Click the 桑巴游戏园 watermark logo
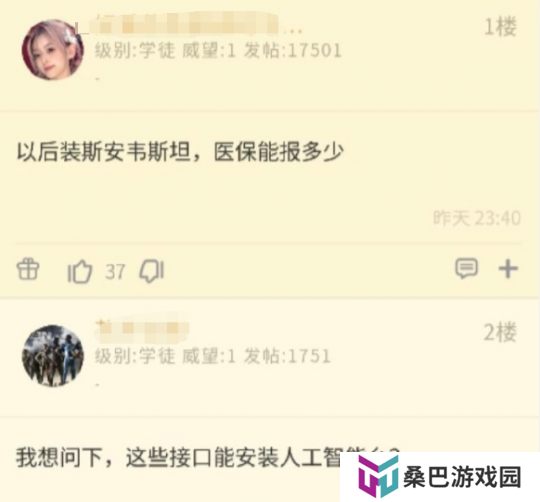The image size is (540, 502). [378, 477]
